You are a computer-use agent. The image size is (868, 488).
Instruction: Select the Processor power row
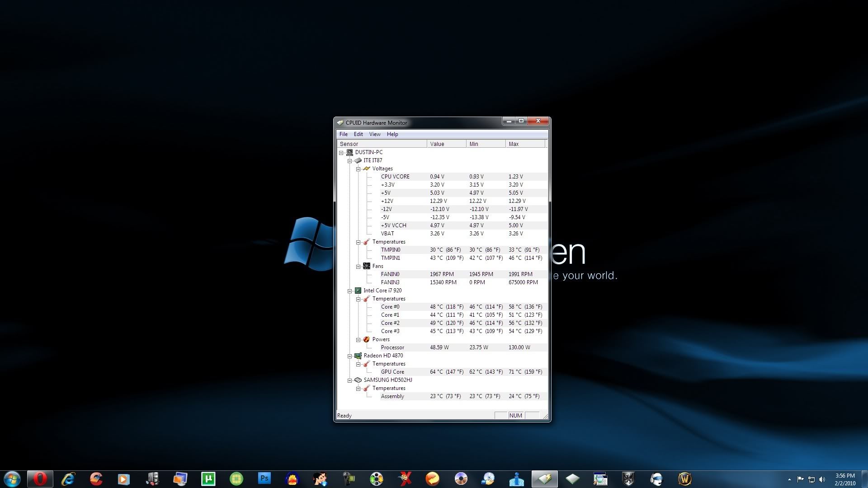pyautogui.click(x=463, y=347)
